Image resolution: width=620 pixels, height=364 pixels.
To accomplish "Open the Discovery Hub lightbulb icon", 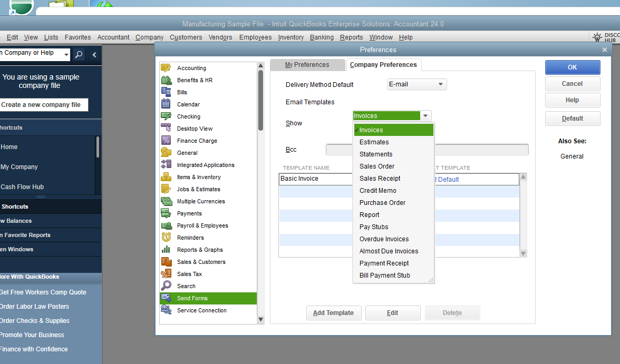I will 597,37.
